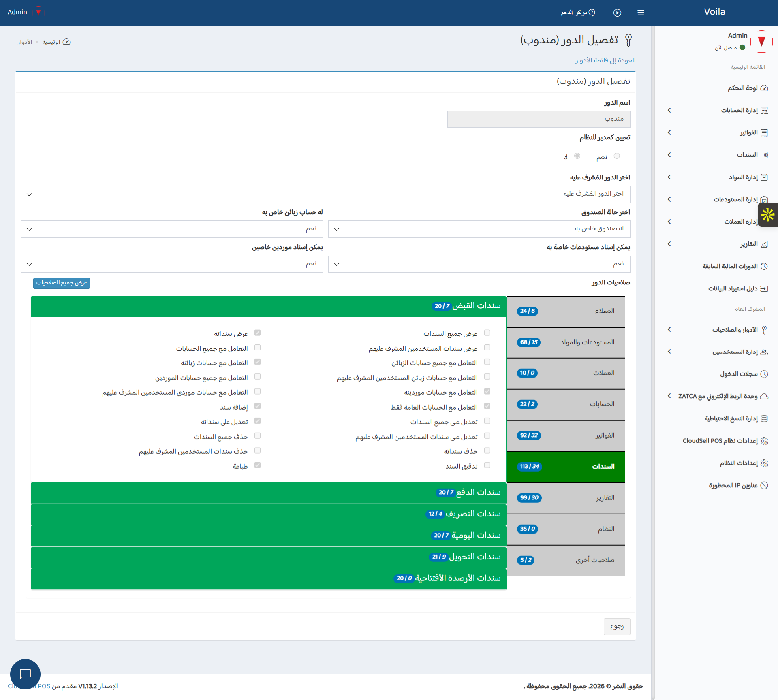Open إعدادات نظام CloudSell POS
The width and height of the screenshot is (778, 700).
coord(725,441)
